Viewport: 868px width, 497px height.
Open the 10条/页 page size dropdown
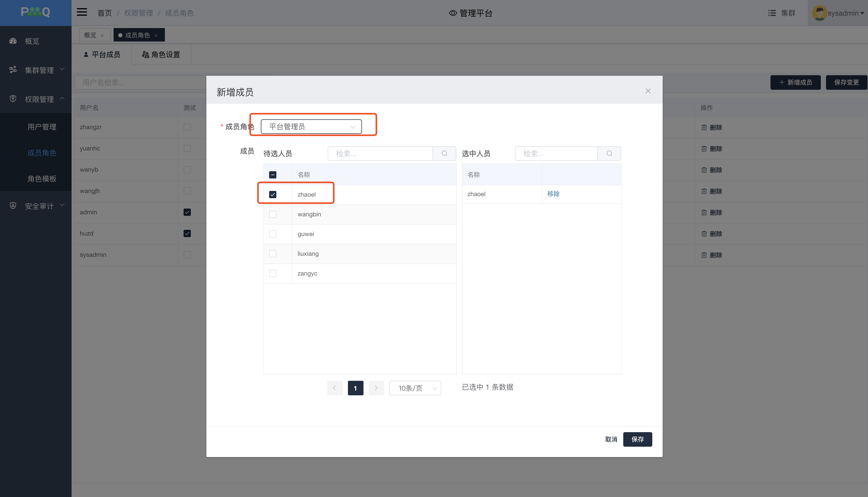pyautogui.click(x=415, y=388)
